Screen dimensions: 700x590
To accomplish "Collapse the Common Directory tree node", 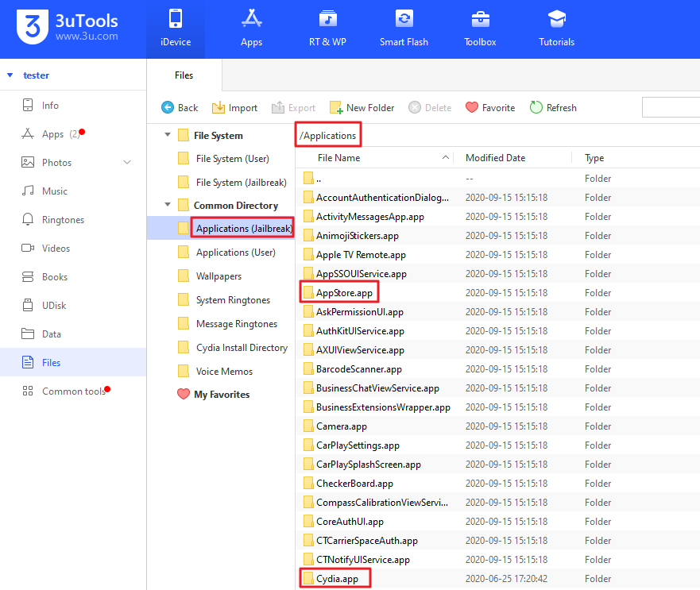I will pyautogui.click(x=168, y=205).
